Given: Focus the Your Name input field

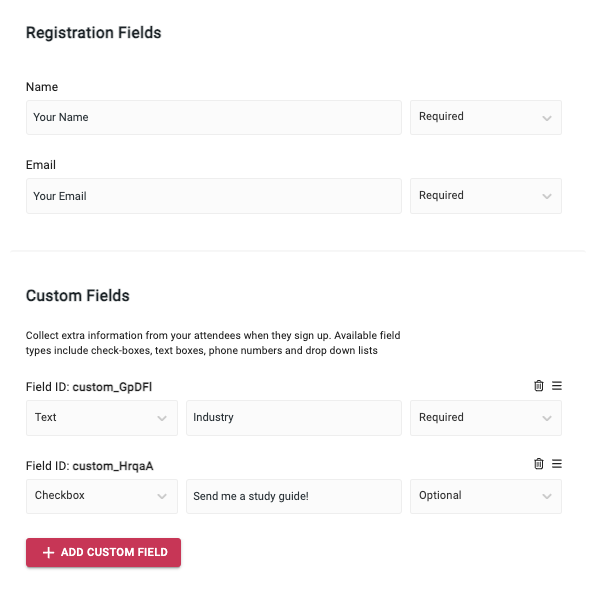Looking at the screenshot, I should pos(214,117).
